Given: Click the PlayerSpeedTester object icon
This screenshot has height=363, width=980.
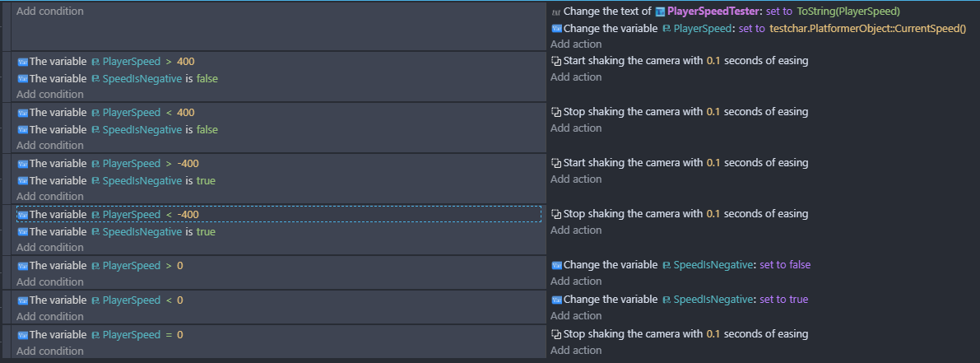Looking at the screenshot, I should (660, 12).
